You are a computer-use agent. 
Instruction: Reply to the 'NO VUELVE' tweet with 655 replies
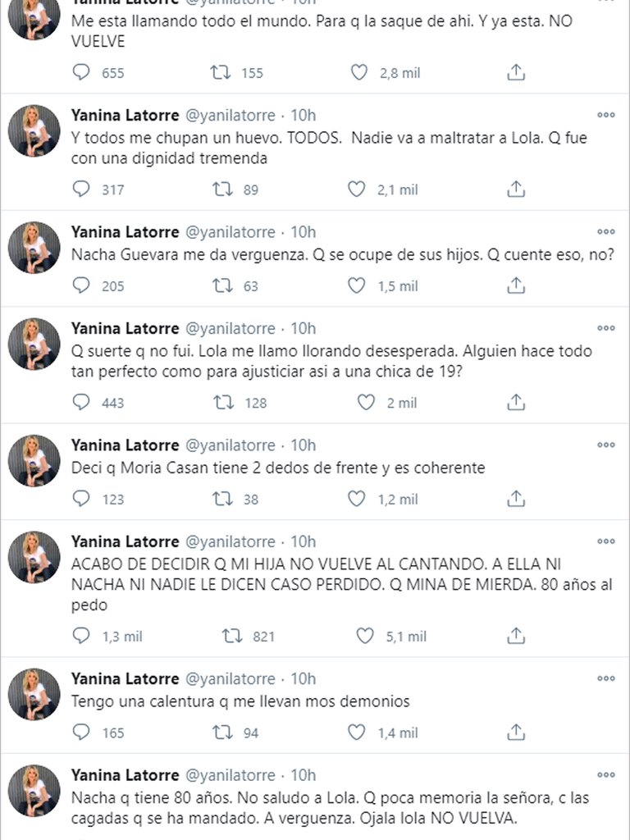point(81,73)
